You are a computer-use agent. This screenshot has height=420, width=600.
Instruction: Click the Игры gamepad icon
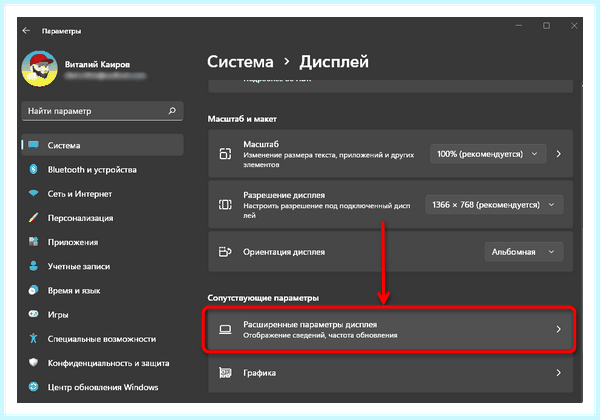click(x=33, y=314)
